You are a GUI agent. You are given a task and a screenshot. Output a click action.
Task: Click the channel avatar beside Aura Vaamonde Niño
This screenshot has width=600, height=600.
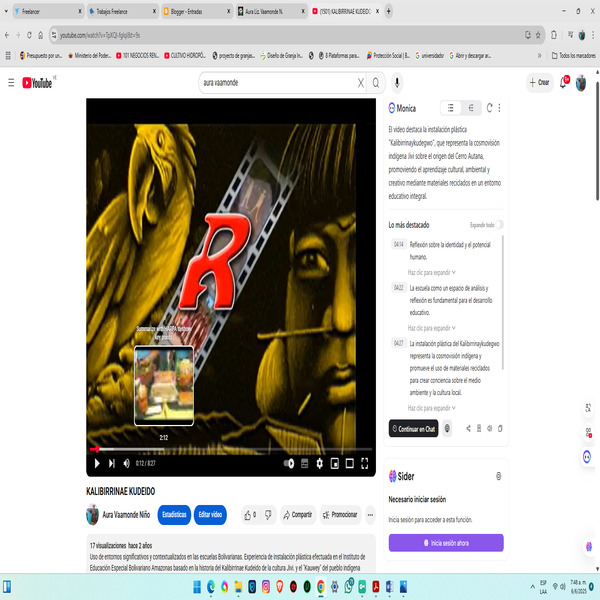tap(92, 515)
